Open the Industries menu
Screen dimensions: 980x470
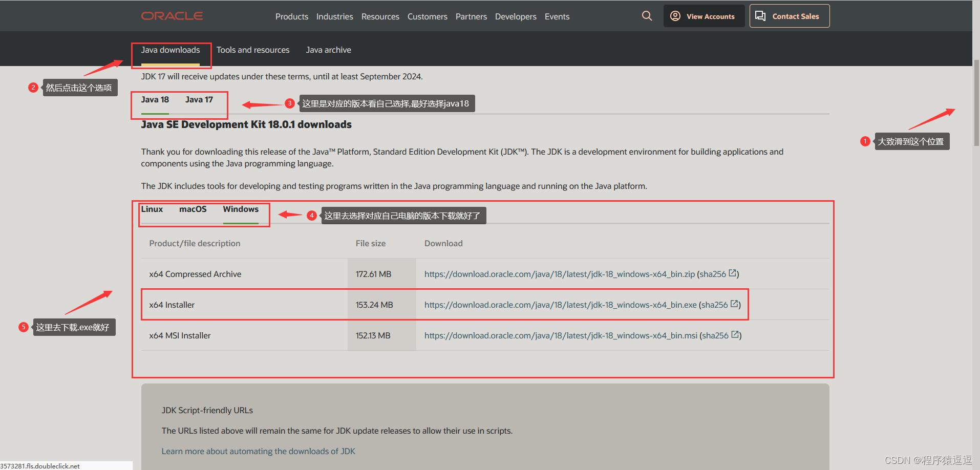pyautogui.click(x=335, y=16)
